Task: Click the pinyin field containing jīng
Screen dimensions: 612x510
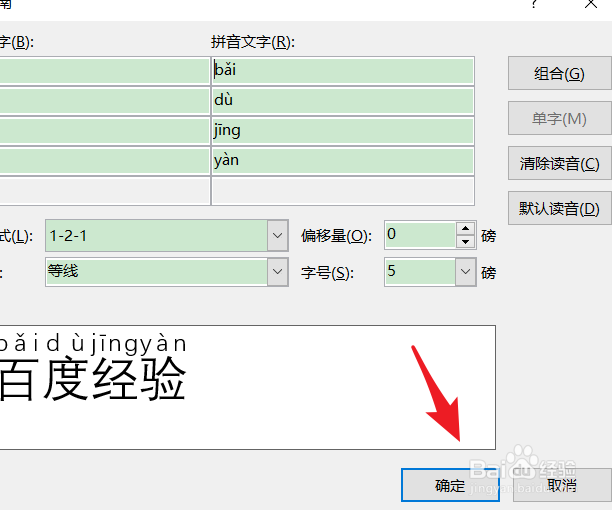Action: [x=343, y=131]
